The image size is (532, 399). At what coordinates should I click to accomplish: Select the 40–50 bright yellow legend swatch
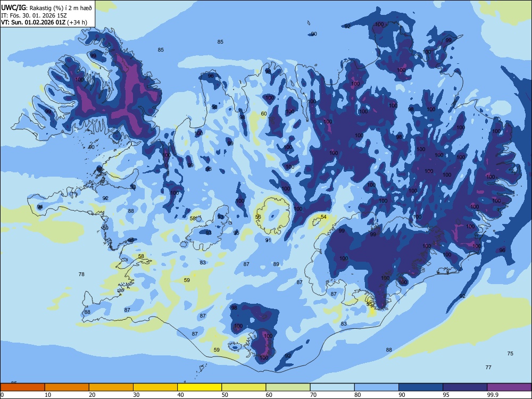(x=199, y=387)
